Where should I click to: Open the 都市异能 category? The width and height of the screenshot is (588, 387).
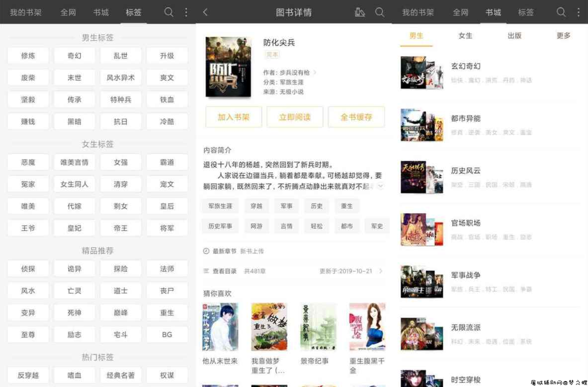point(490,125)
